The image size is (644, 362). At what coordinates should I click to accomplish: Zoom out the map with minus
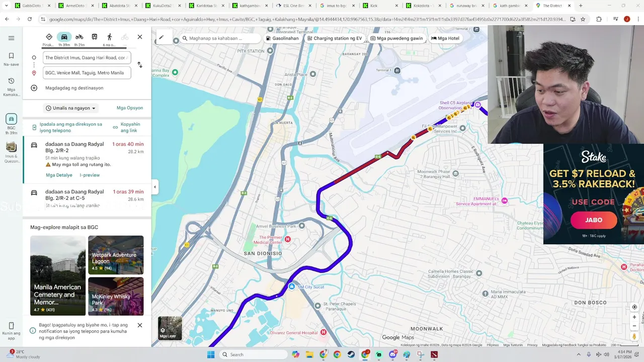(634, 326)
